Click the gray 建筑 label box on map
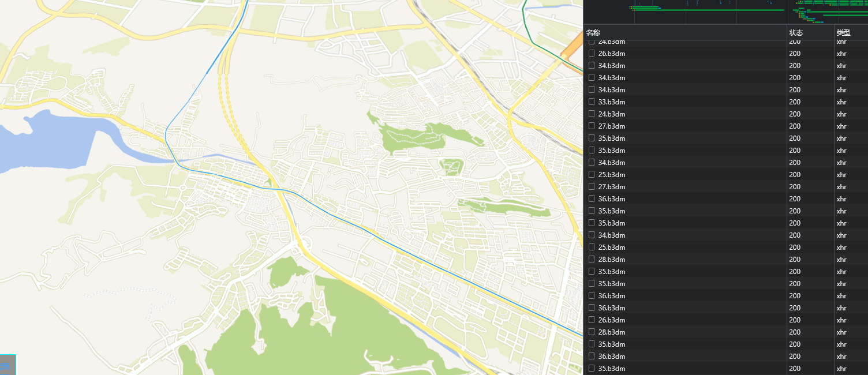Screen dimensions: 868x375 tap(8, 365)
